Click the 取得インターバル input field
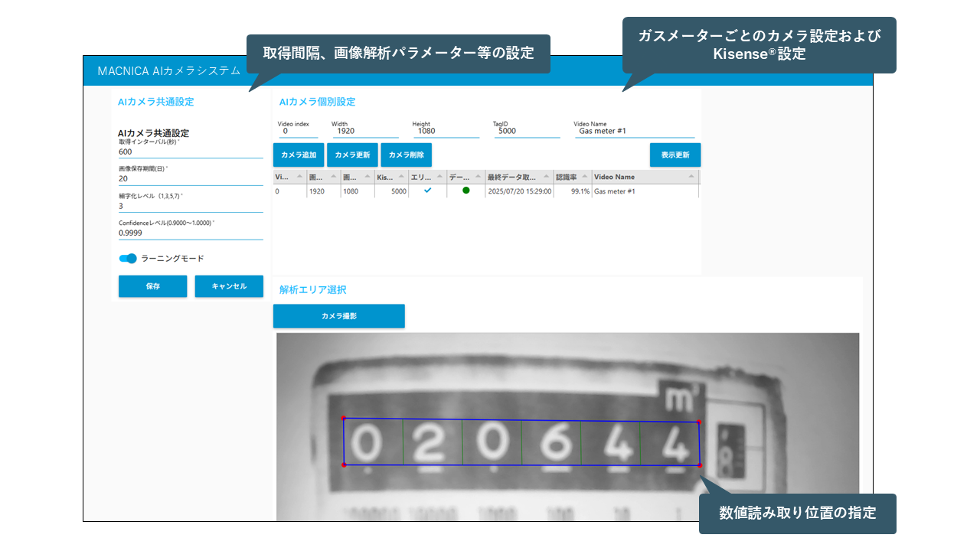The width and height of the screenshot is (980, 551). (x=190, y=152)
